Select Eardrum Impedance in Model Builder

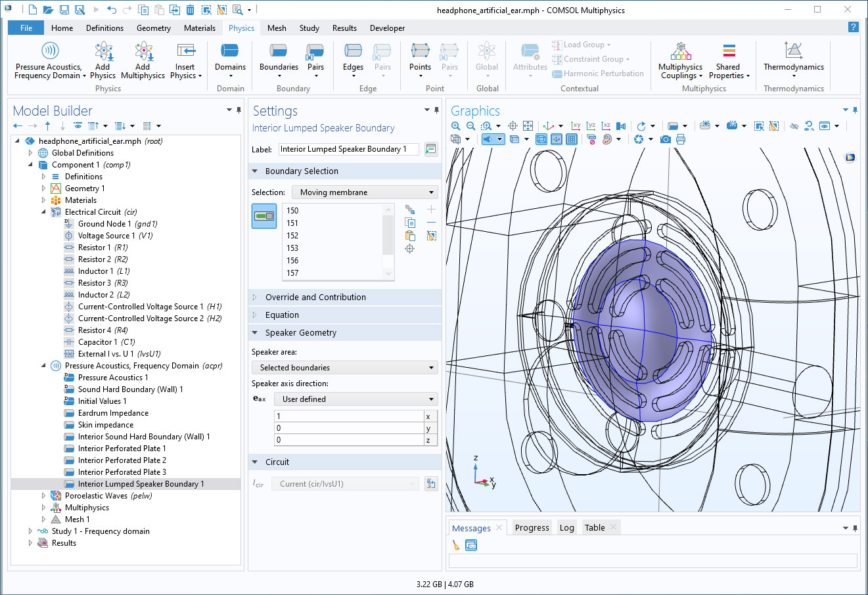(x=113, y=413)
